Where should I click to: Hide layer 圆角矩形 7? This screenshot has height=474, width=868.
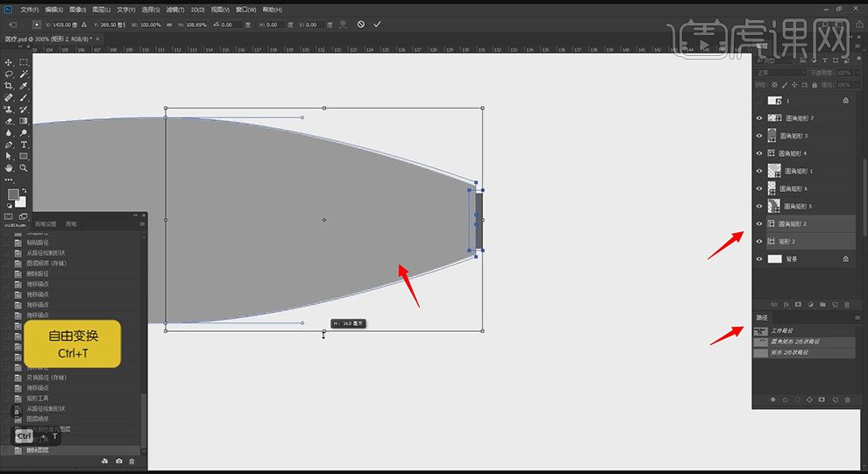[759, 118]
